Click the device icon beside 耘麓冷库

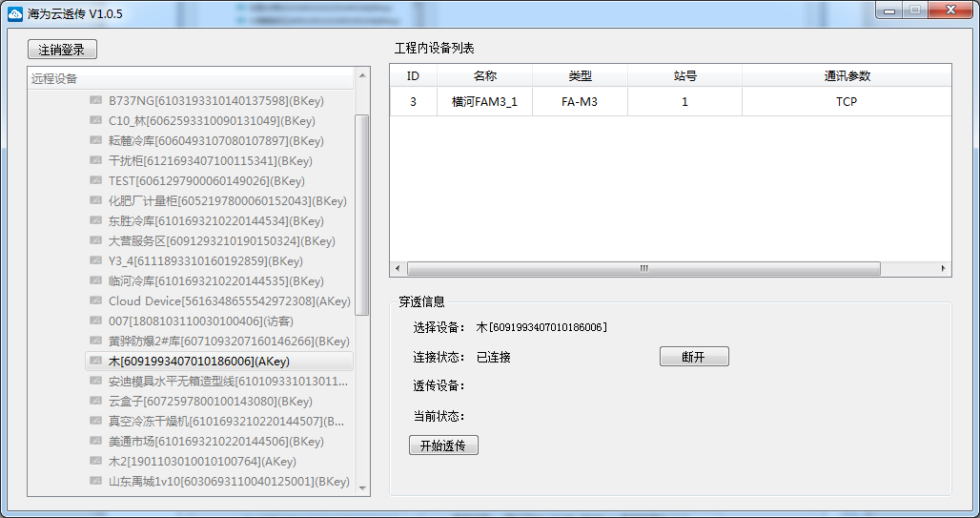(x=95, y=140)
